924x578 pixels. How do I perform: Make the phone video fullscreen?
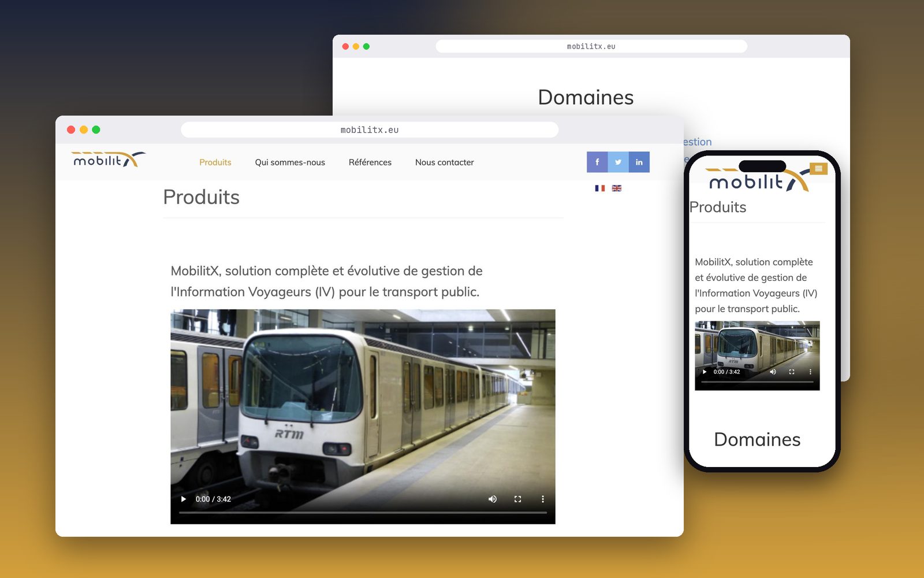click(x=792, y=372)
